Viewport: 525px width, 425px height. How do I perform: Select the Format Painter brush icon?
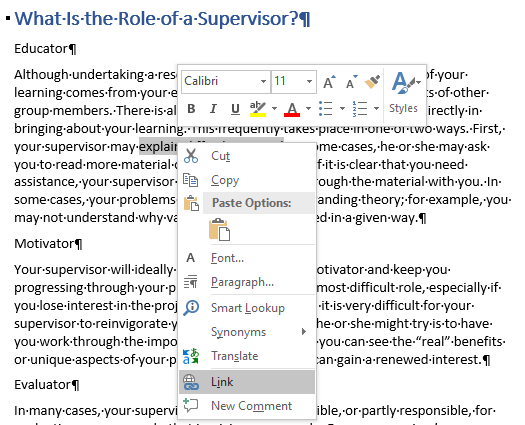pyautogui.click(x=372, y=82)
